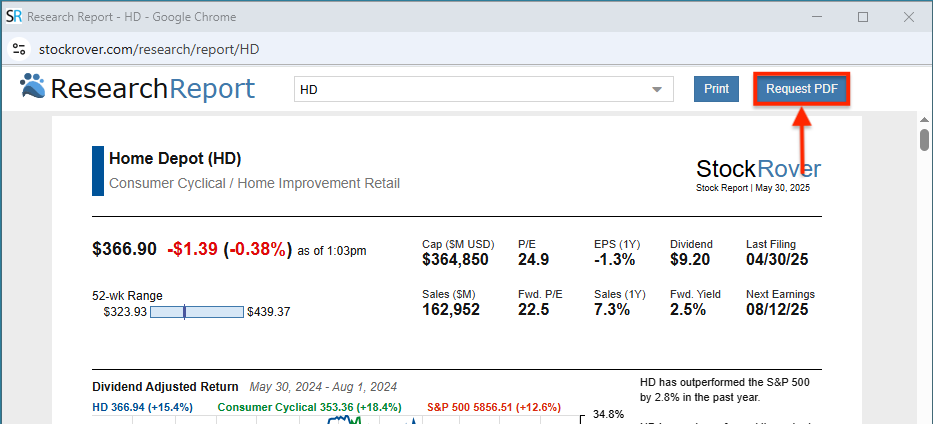Click the HD 366.94 (+15.4%) chart legend

pos(143,407)
